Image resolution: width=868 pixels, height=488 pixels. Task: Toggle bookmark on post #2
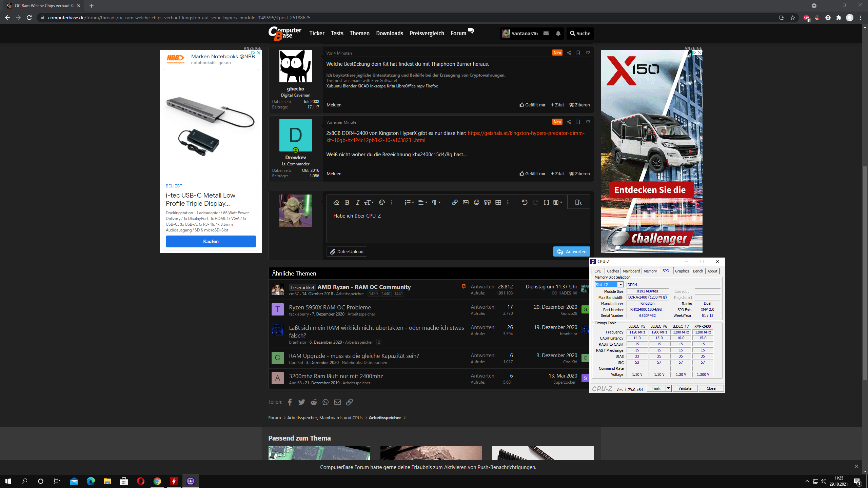click(578, 53)
